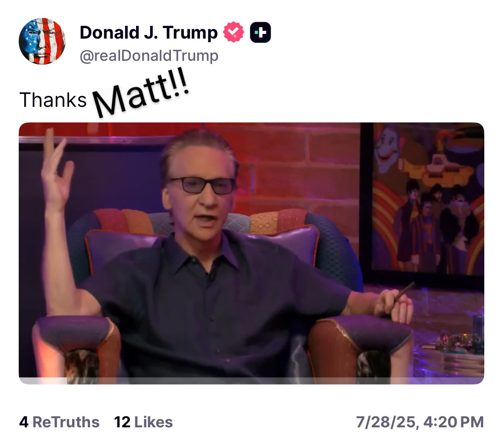Click the drink glasses on side table
503x448 pixels.
[x=457, y=342]
